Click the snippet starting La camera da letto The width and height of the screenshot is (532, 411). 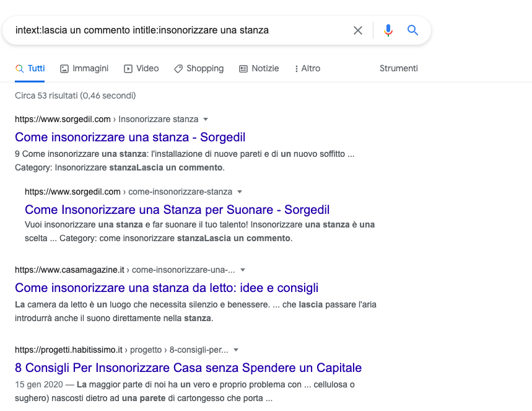tap(196, 311)
